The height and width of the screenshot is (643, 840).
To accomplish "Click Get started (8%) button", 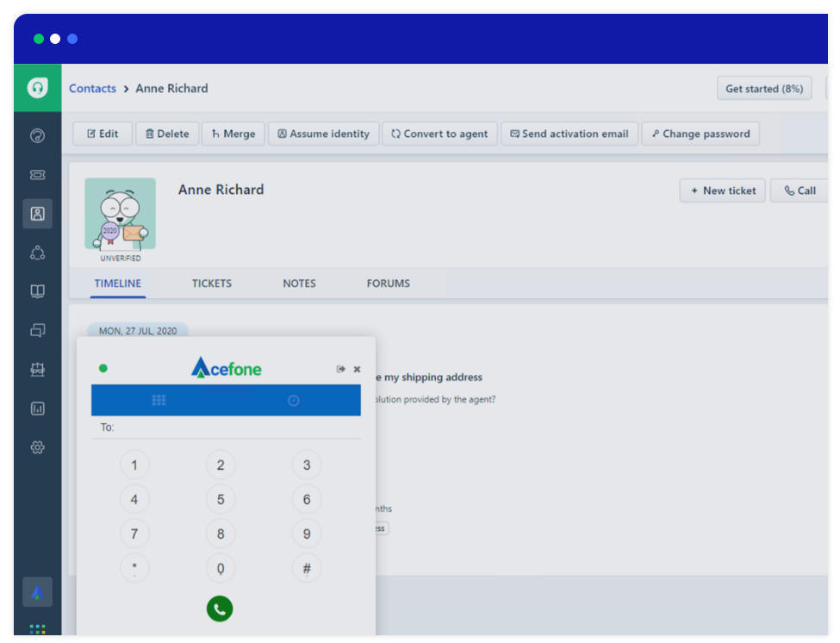I will tap(764, 89).
